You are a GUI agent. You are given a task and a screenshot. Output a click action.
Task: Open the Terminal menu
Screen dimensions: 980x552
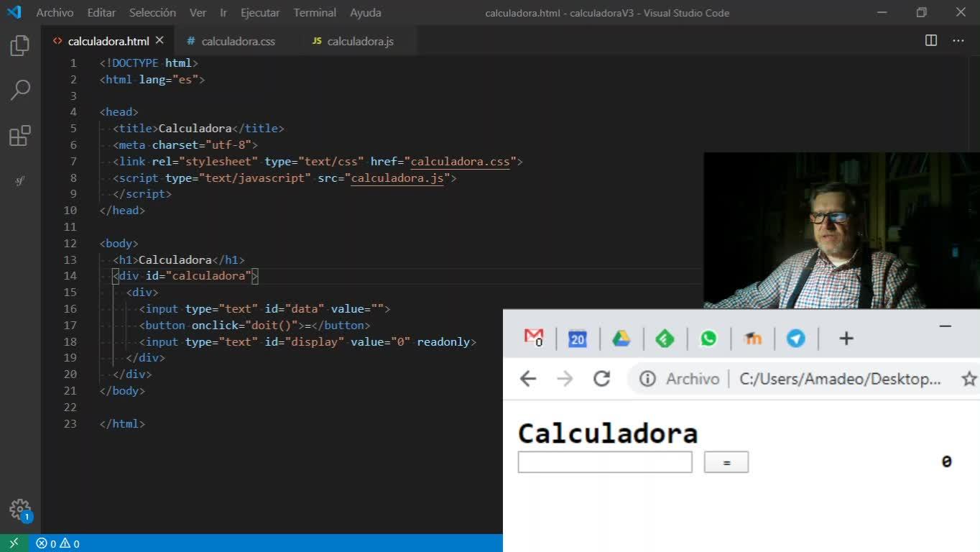[315, 12]
